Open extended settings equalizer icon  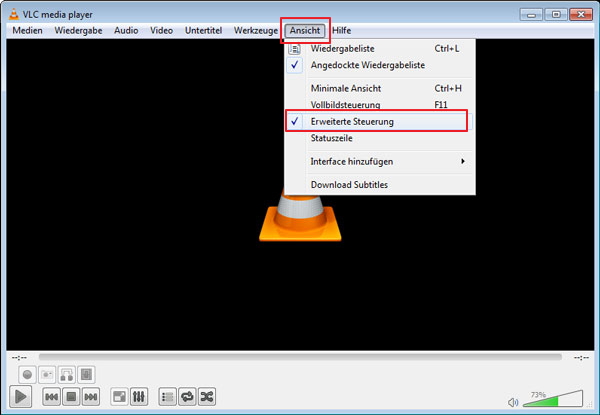(x=139, y=397)
